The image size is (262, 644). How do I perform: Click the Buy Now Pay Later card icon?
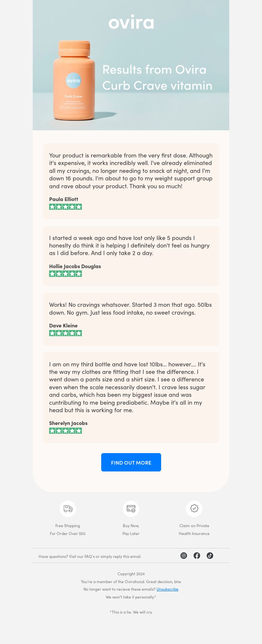click(131, 509)
